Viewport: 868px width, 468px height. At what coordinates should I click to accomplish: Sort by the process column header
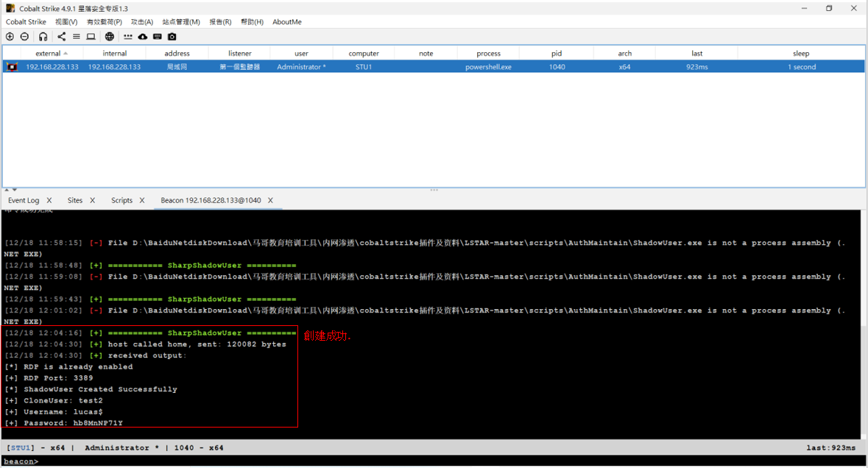point(488,53)
